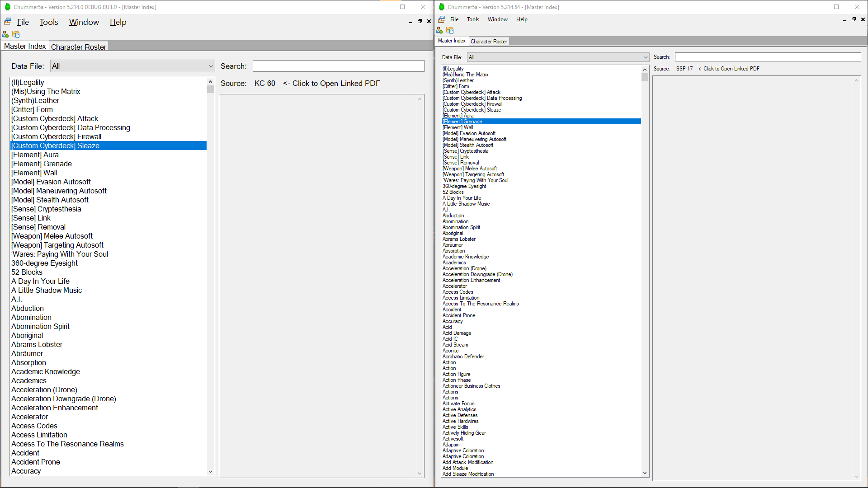Click the float window icon above the left tabs
This screenshot has height=488, width=868.
(420, 21)
